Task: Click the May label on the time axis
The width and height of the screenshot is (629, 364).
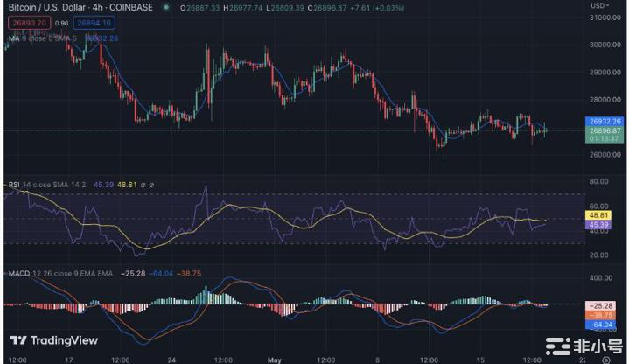Action: pyautogui.click(x=276, y=359)
